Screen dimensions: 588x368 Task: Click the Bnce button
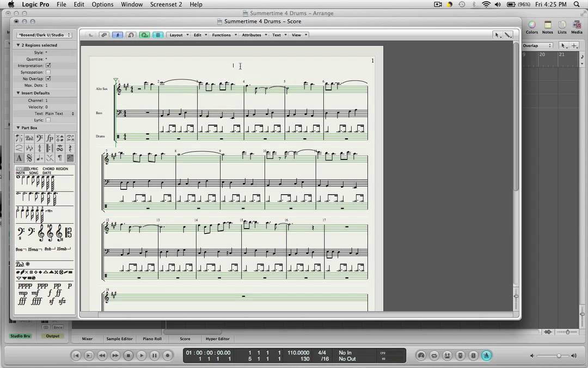coord(57,328)
